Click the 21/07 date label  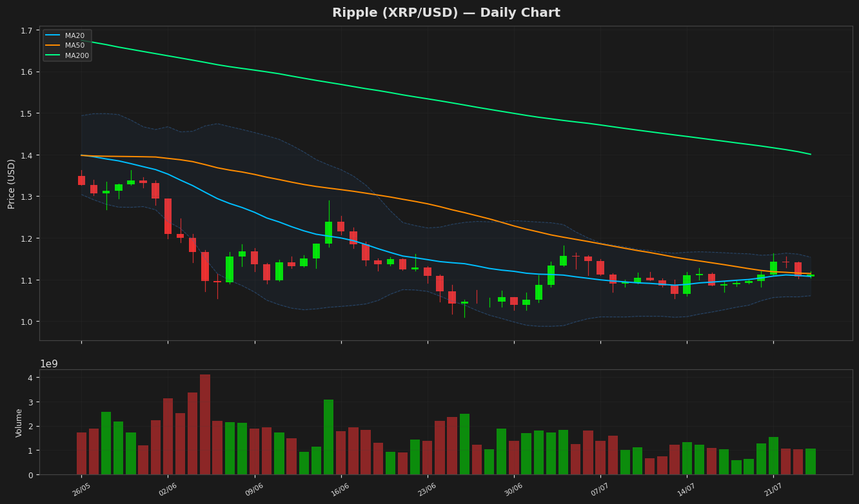(773, 489)
